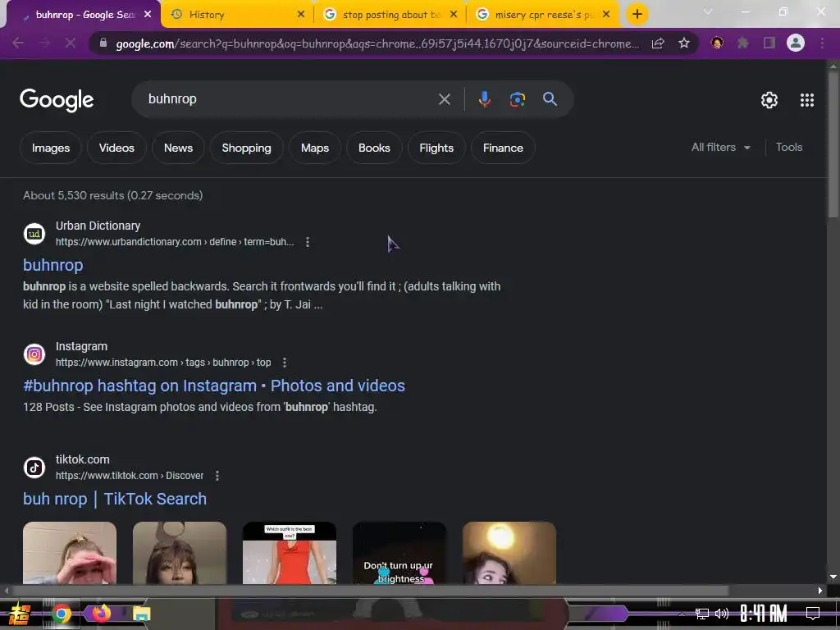Filter results by Books

coord(374,148)
